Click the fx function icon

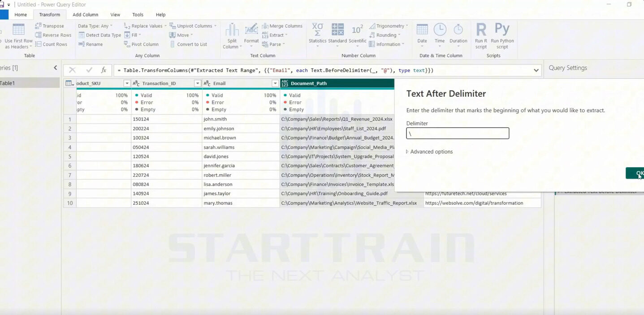pyautogui.click(x=104, y=70)
